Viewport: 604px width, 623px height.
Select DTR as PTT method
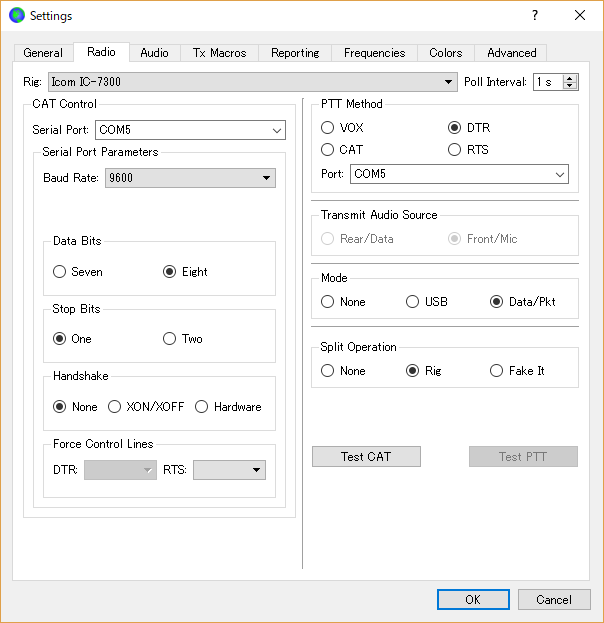[469, 128]
